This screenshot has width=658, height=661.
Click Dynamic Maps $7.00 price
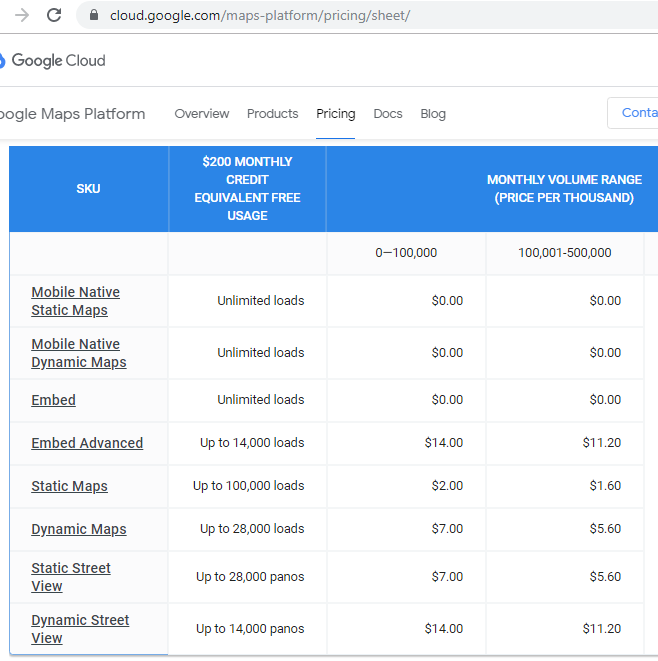click(x=447, y=529)
